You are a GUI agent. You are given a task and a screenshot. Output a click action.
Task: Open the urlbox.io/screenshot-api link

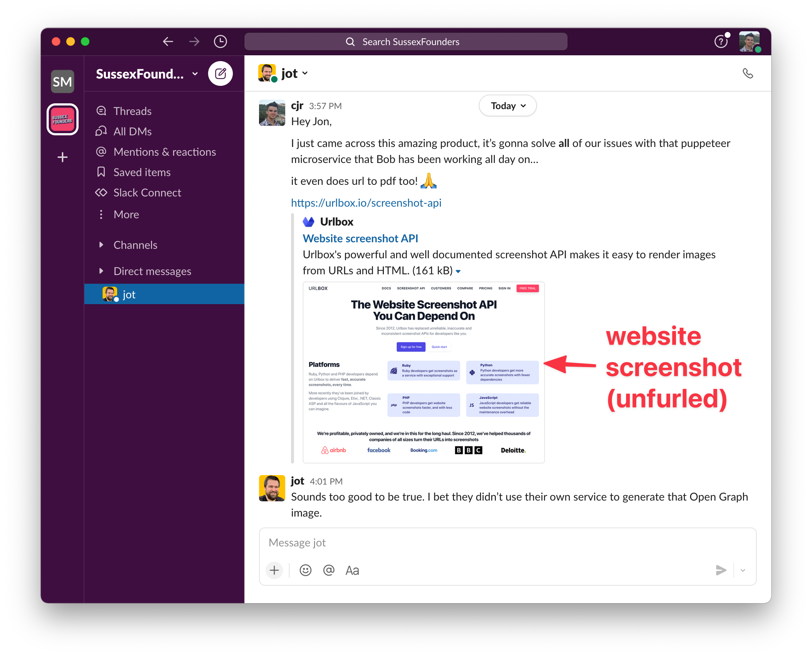366,203
